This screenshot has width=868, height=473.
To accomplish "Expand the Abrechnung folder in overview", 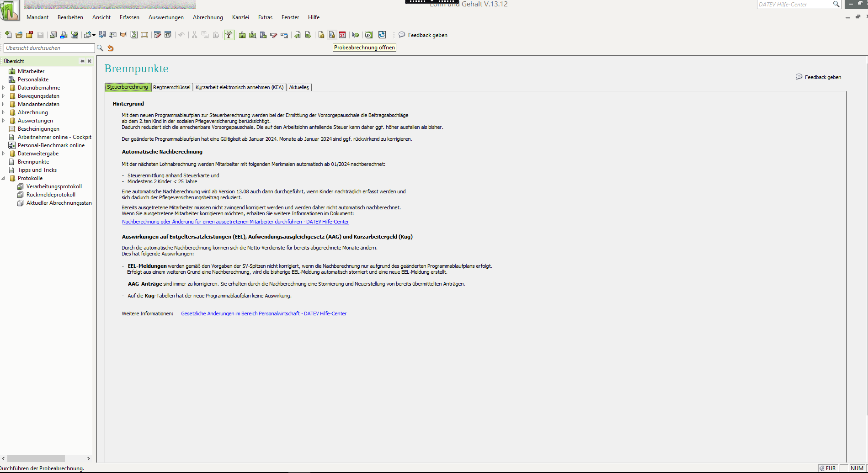I will 4,112.
